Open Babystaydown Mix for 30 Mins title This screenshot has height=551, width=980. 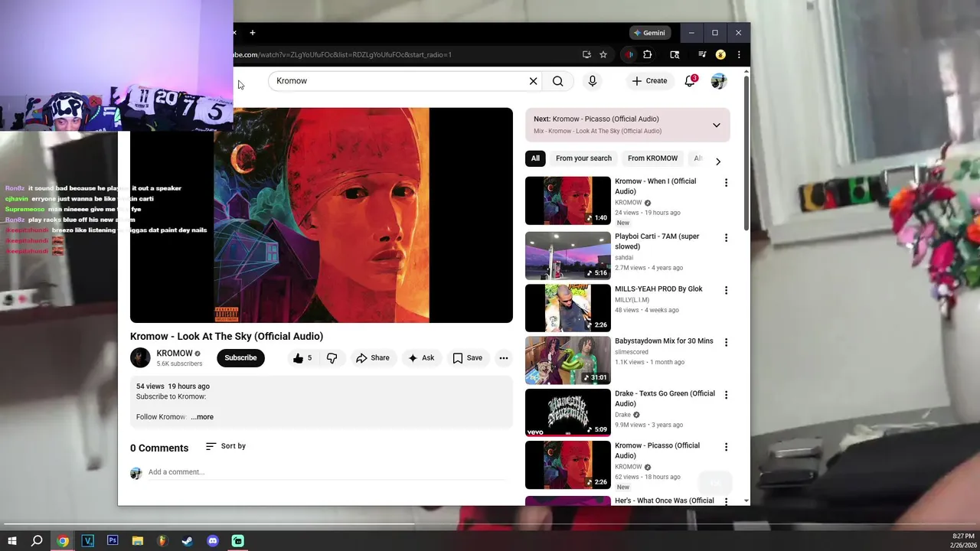tap(664, 341)
